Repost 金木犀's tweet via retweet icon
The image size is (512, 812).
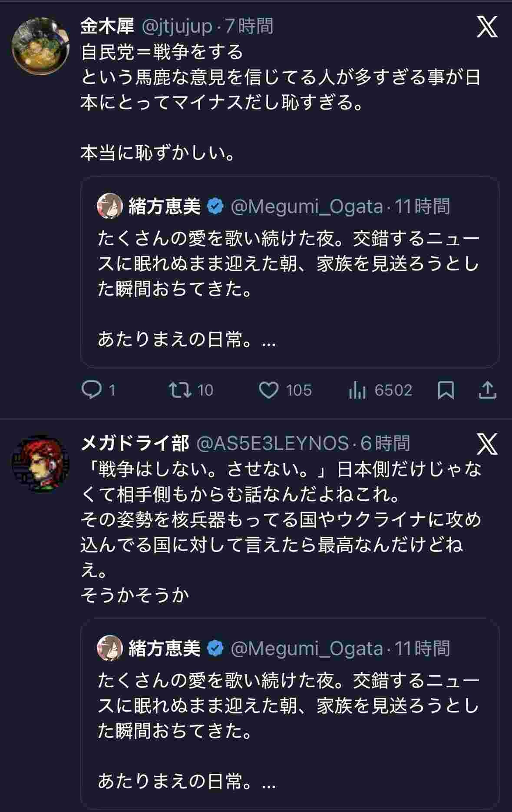[181, 390]
